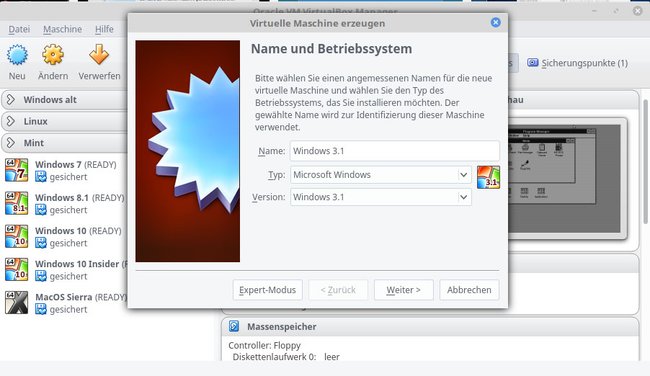The height and width of the screenshot is (376, 650).
Task: Close the Virtuelle Maschine erzeugen dialog
Action: click(x=495, y=22)
